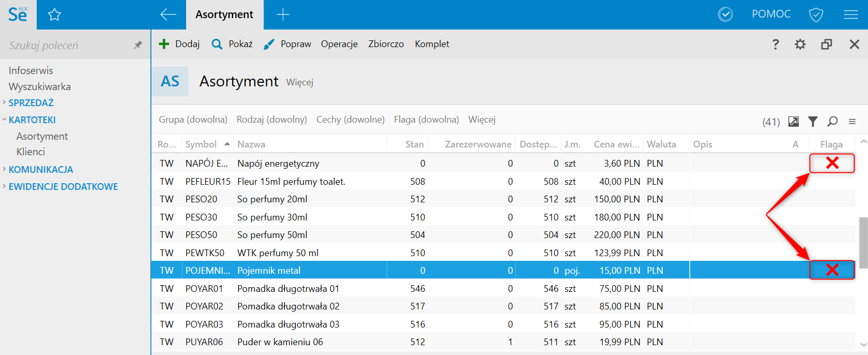The image size is (868, 355).
Task: Focus the Szukaj poleceń search field
Action: click(x=67, y=45)
